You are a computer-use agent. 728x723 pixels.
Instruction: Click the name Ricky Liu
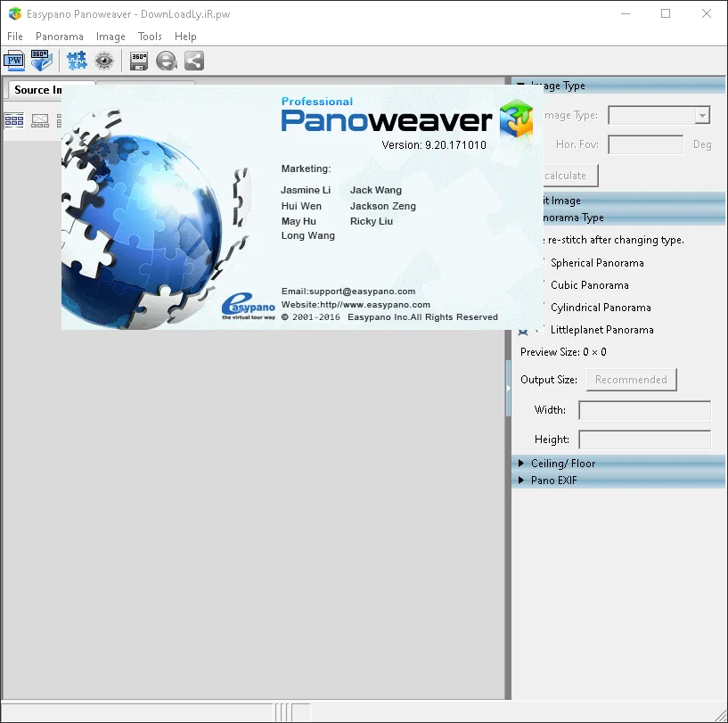tap(372, 221)
